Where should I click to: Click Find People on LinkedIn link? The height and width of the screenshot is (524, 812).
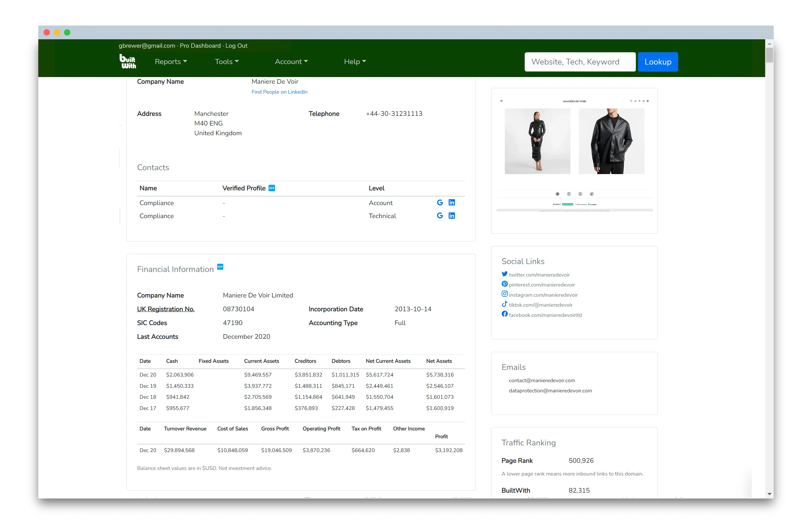pos(280,92)
